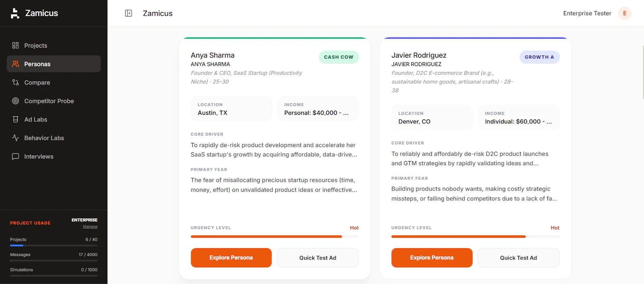Click the Personas people icon
Image resolution: width=644 pixels, height=284 pixels.
[x=16, y=64]
